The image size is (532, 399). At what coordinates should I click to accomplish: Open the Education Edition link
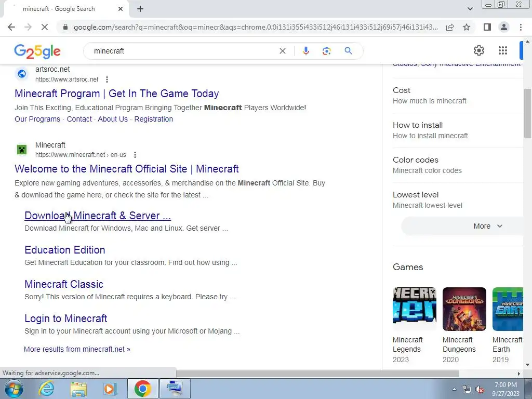tap(65, 250)
